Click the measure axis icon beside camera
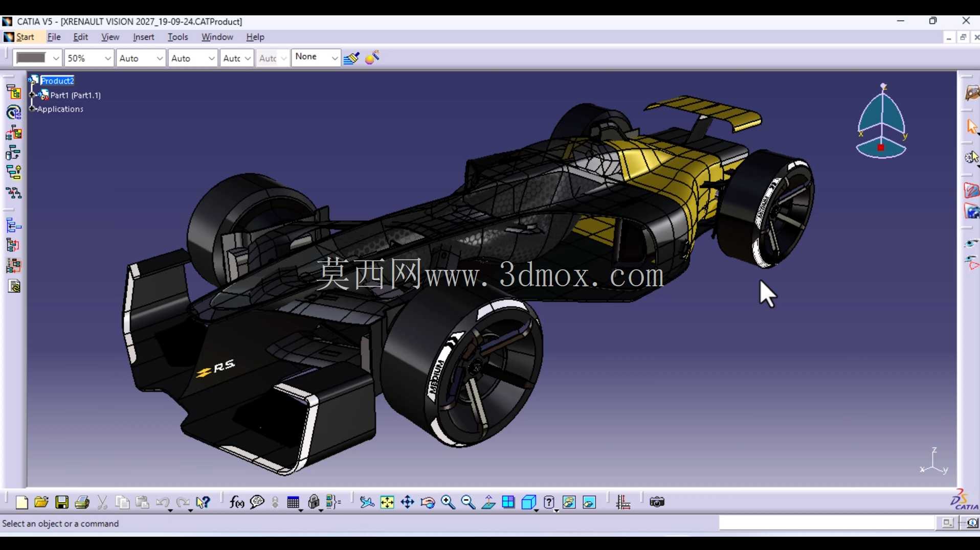 [623, 502]
